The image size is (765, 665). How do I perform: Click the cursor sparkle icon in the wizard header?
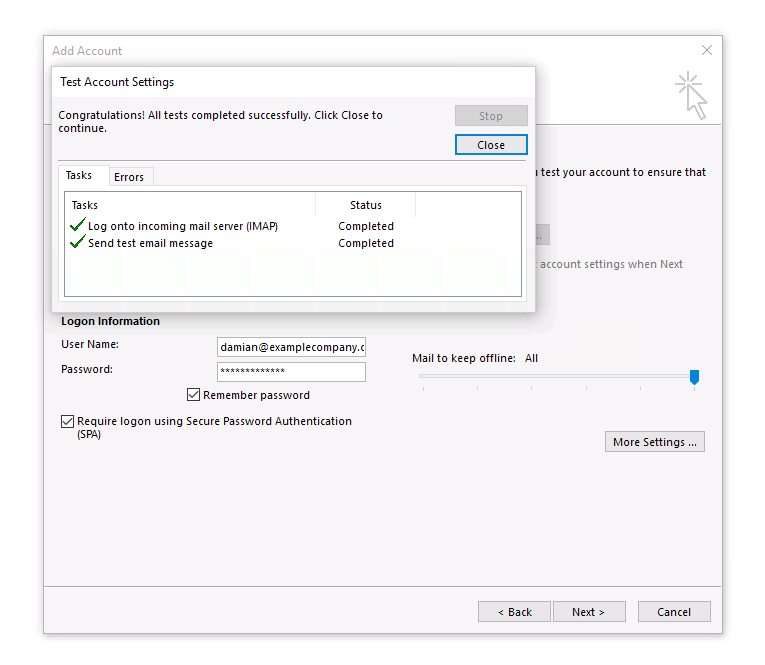[690, 95]
